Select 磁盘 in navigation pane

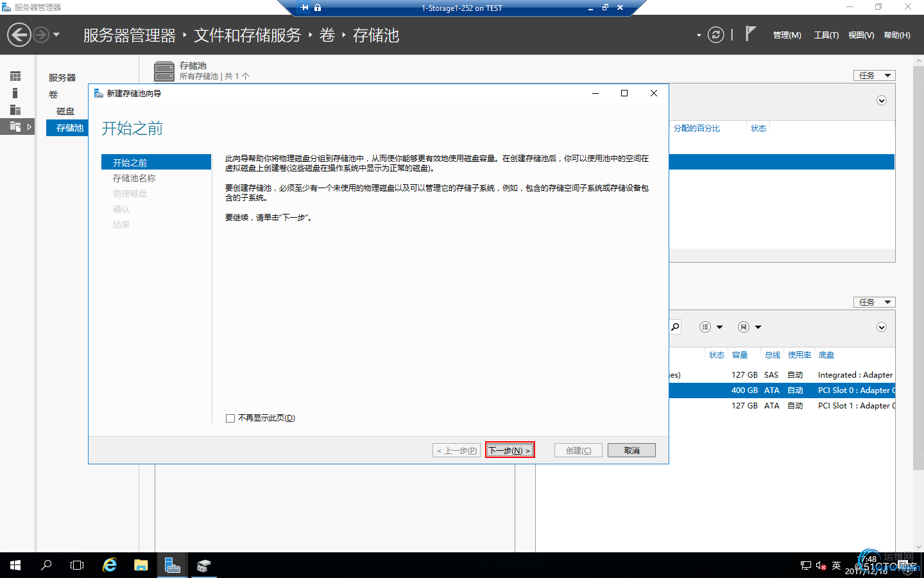point(65,111)
